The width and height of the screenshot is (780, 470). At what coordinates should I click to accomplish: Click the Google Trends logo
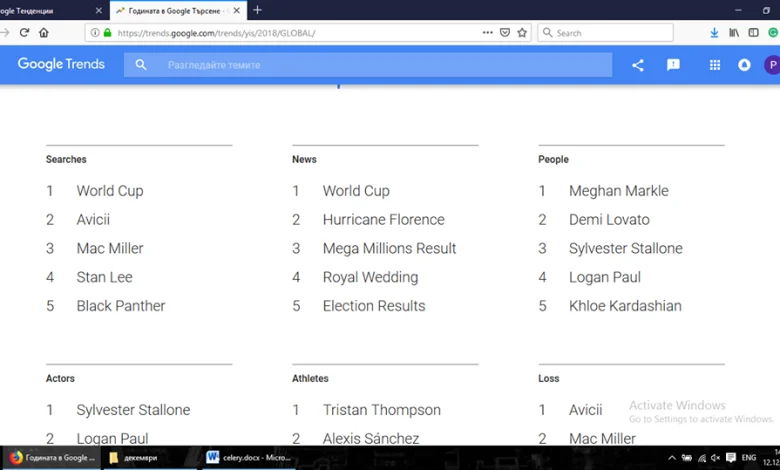[61, 64]
